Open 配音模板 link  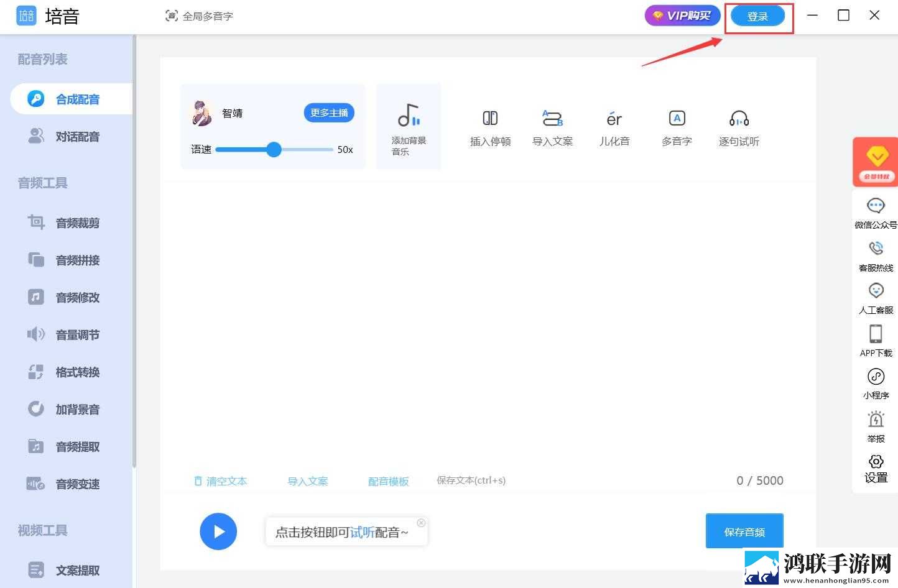pyautogui.click(x=389, y=481)
